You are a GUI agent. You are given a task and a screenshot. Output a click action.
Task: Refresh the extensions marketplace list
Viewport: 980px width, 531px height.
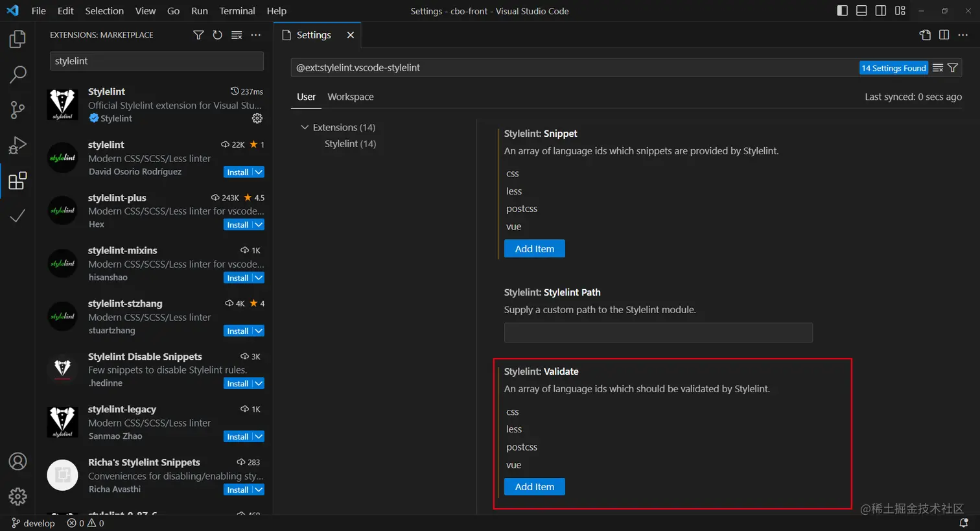point(217,35)
